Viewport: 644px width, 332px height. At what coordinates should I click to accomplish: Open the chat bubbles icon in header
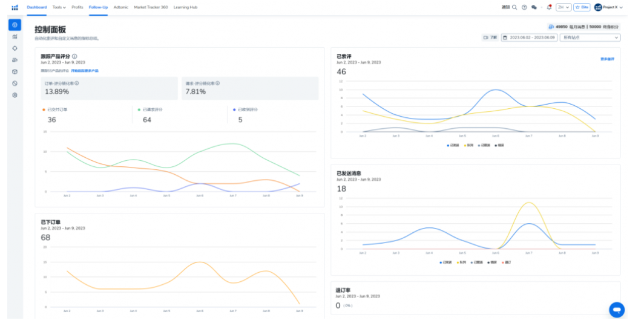(x=534, y=7)
